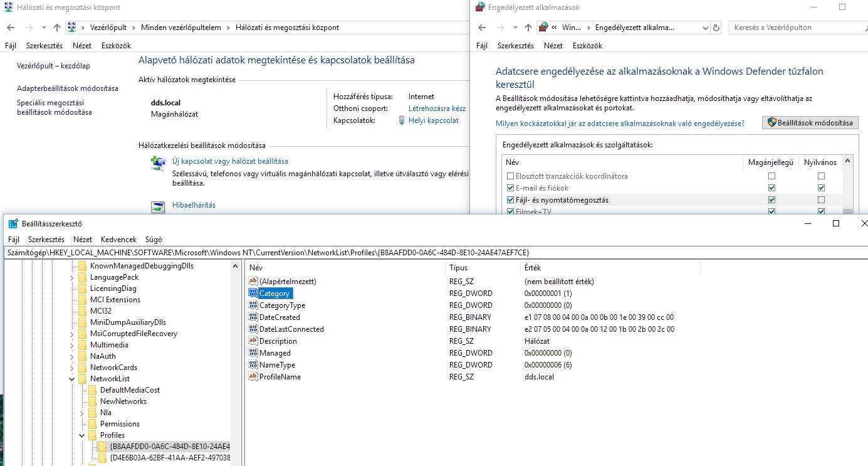Click the Beállításszerkesztő title bar icon
The height and width of the screenshot is (466, 868).
click(13, 224)
